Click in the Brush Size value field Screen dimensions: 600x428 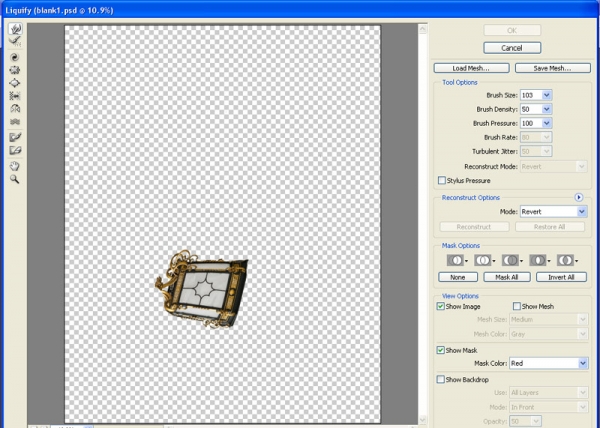[x=531, y=95]
